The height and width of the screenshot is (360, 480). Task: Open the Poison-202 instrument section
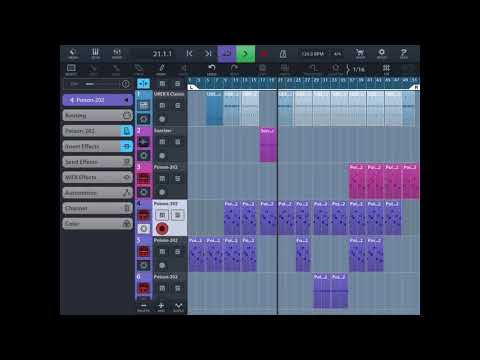98,131
